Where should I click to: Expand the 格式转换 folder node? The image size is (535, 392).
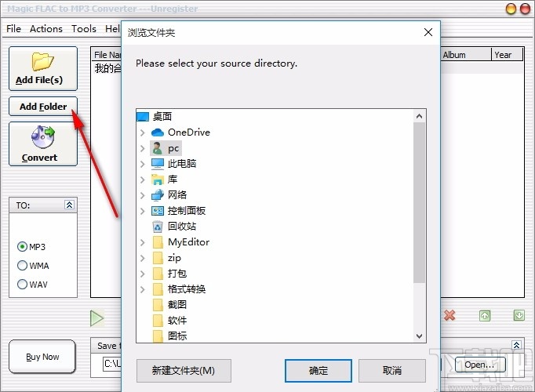click(x=143, y=289)
